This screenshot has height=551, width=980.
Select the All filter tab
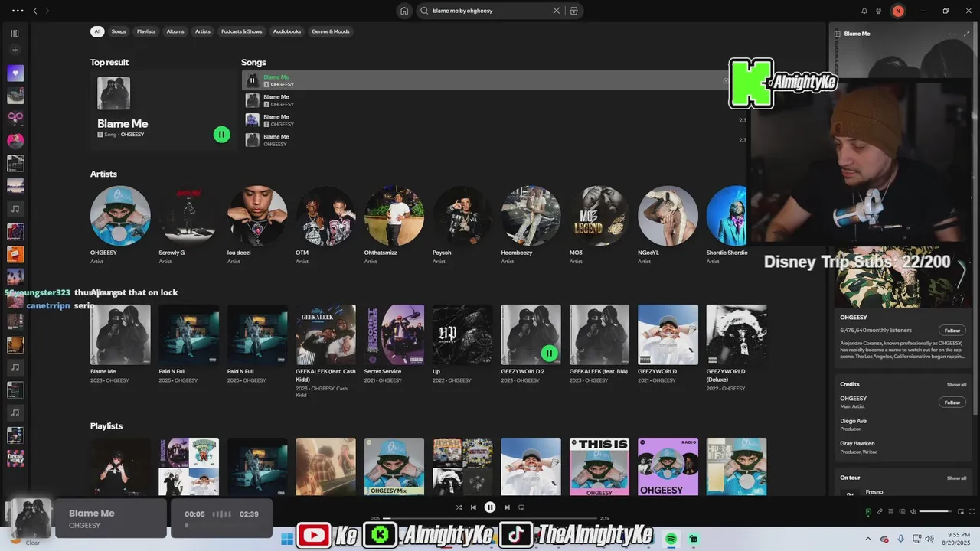97,31
